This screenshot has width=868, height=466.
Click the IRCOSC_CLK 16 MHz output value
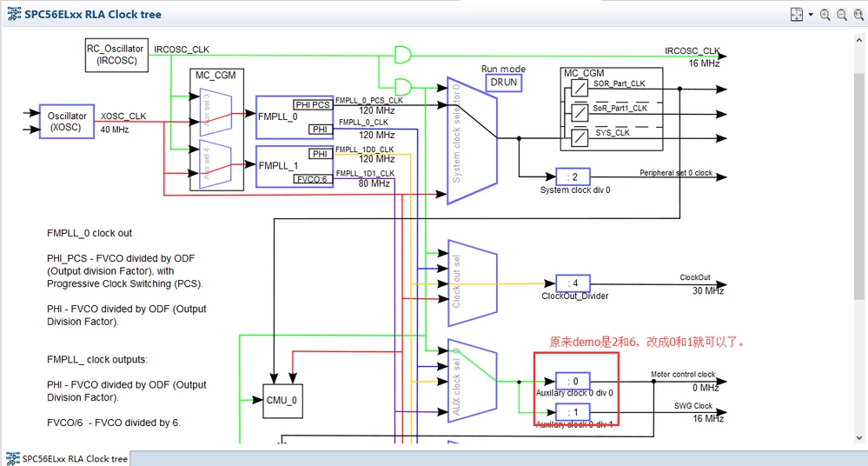pyautogui.click(x=704, y=63)
